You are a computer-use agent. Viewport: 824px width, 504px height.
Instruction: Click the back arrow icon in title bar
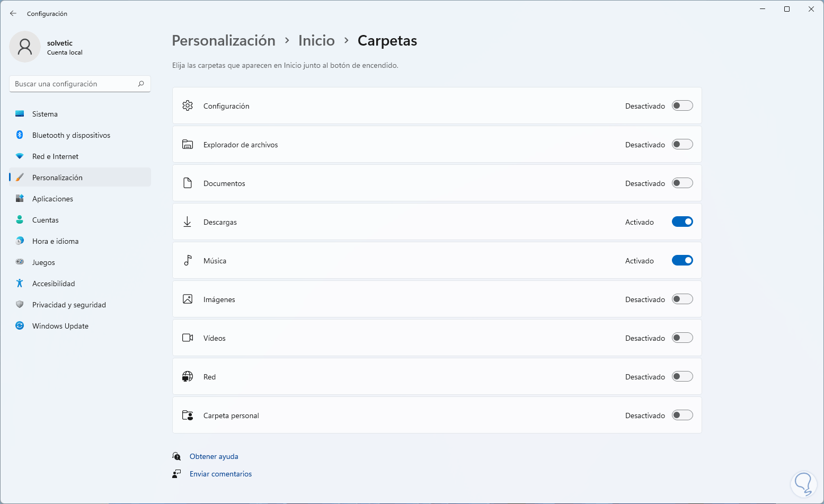13,13
